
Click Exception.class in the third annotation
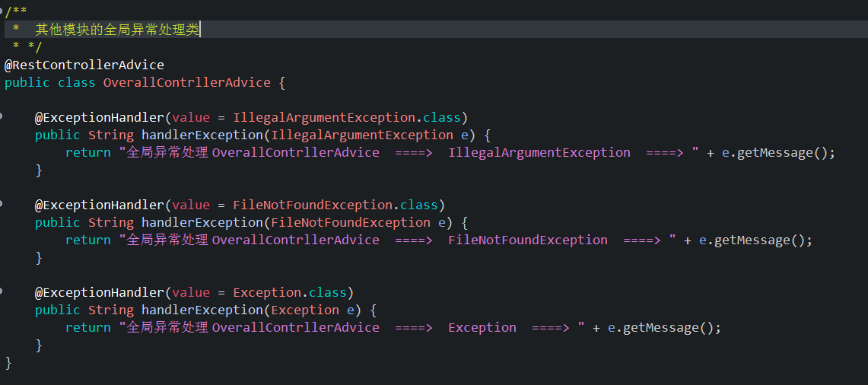coord(289,293)
